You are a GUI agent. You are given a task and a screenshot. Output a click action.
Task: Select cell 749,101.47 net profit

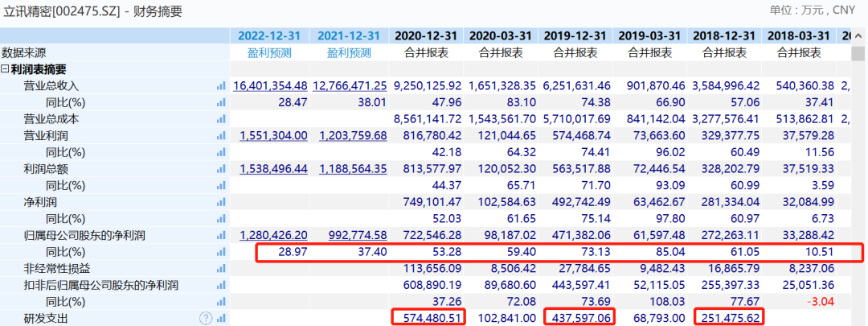[x=434, y=202]
